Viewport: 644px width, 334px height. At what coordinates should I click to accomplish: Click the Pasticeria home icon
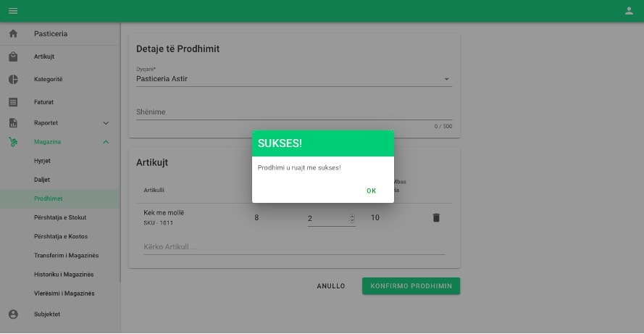[x=13, y=34]
